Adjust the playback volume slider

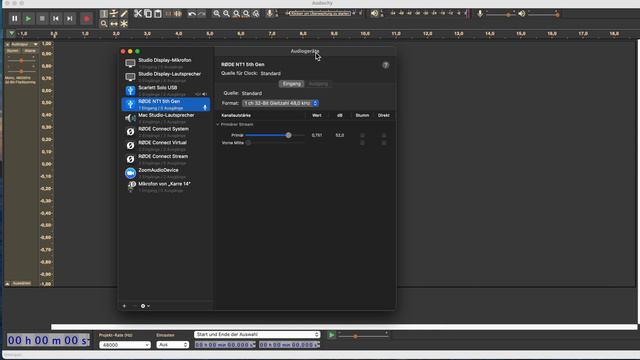point(557,14)
